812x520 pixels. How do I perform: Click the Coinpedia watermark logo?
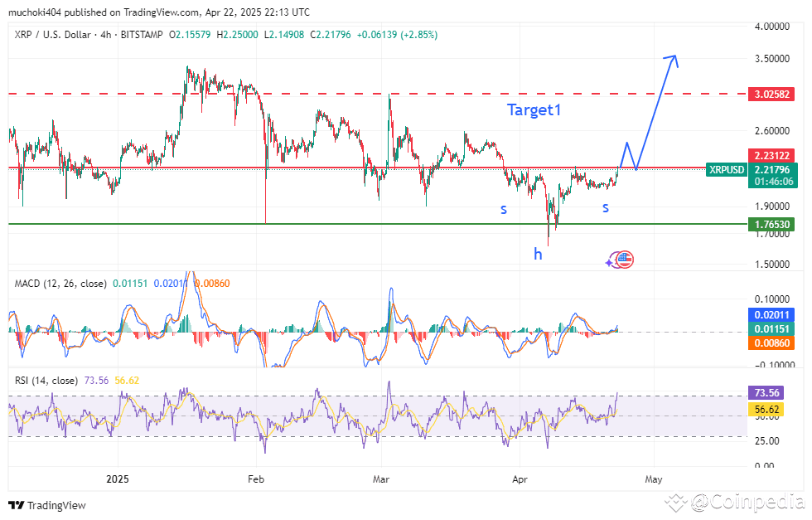tap(737, 501)
